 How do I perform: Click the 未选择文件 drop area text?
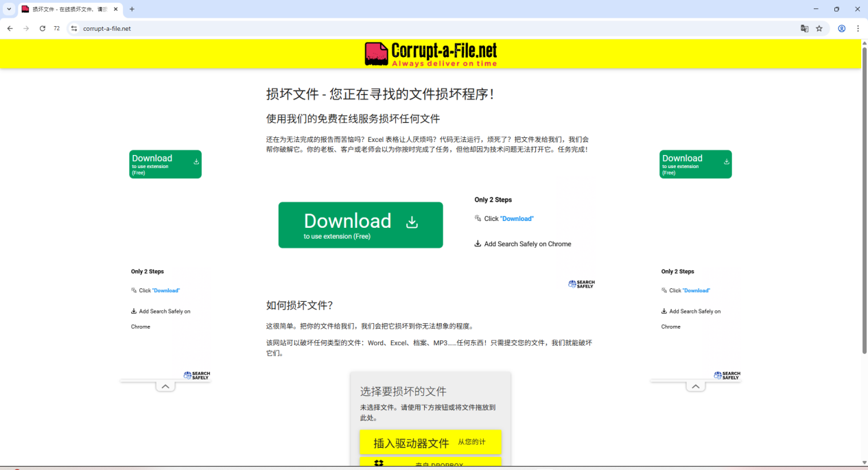coord(427,412)
